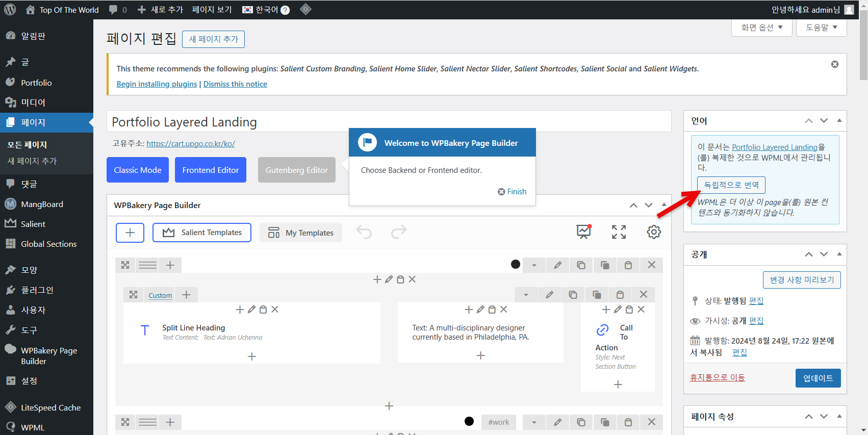Expand the #work row dropdown caret
Screen dimensions: 868x435
tap(534, 422)
